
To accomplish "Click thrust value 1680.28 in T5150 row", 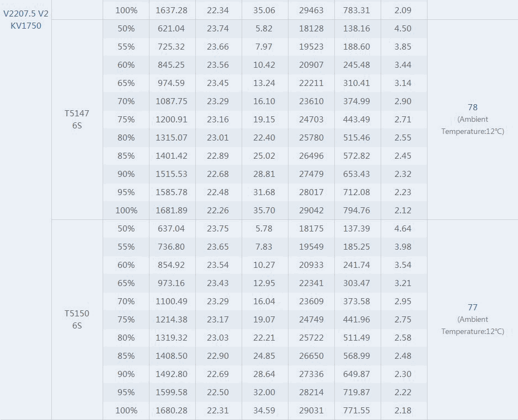I will pyautogui.click(x=172, y=411).
